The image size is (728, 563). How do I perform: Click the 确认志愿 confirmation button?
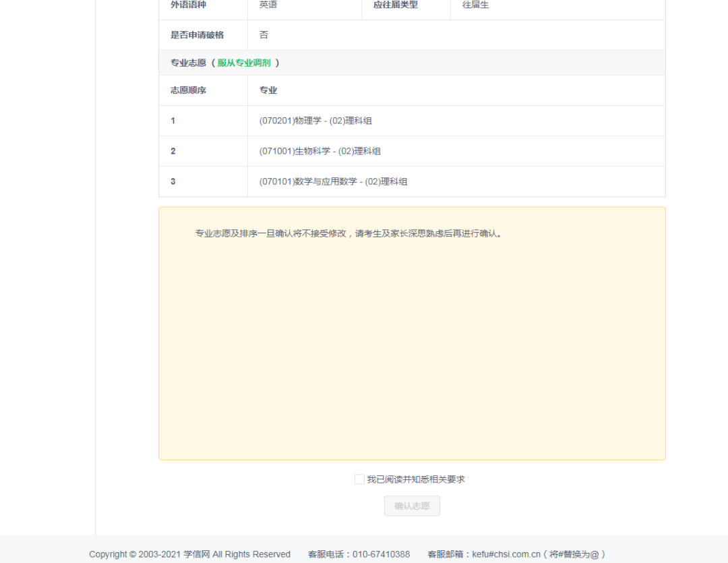(x=412, y=506)
